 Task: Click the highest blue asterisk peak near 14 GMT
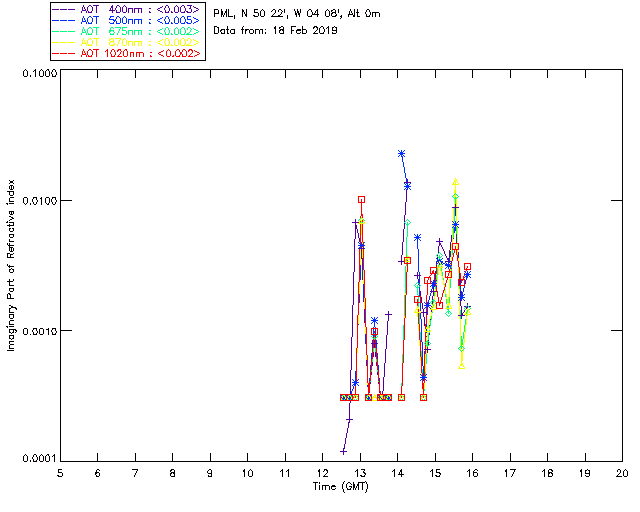[x=401, y=154]
